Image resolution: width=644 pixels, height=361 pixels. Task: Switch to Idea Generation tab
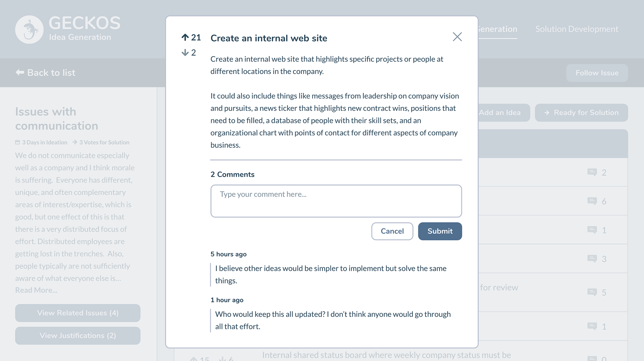498,29
